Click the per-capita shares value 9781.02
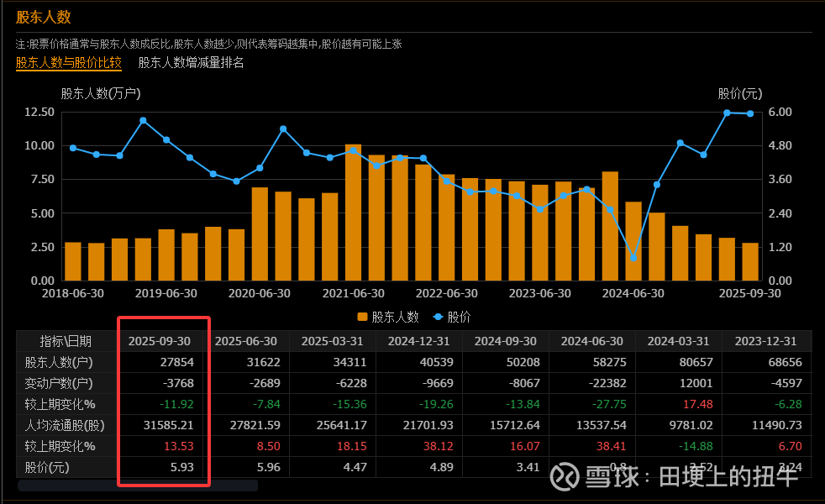 691,425
